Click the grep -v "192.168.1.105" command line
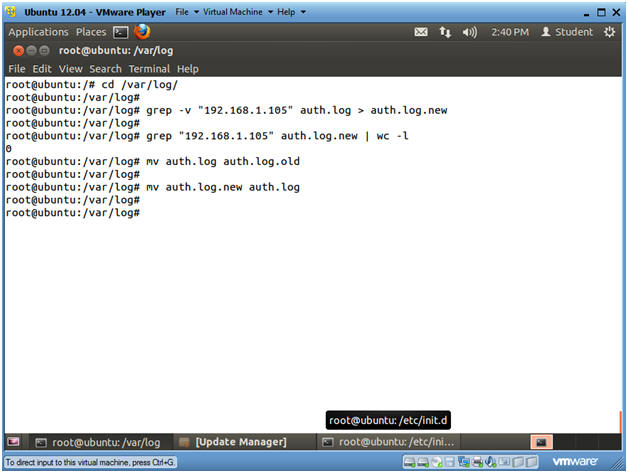The image size is (628, 473). [x=227, y=110]
